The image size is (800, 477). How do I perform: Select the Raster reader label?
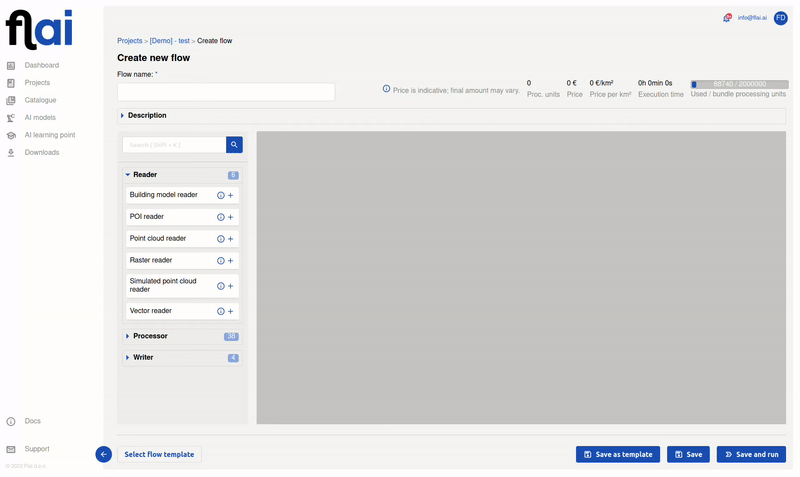151,260
